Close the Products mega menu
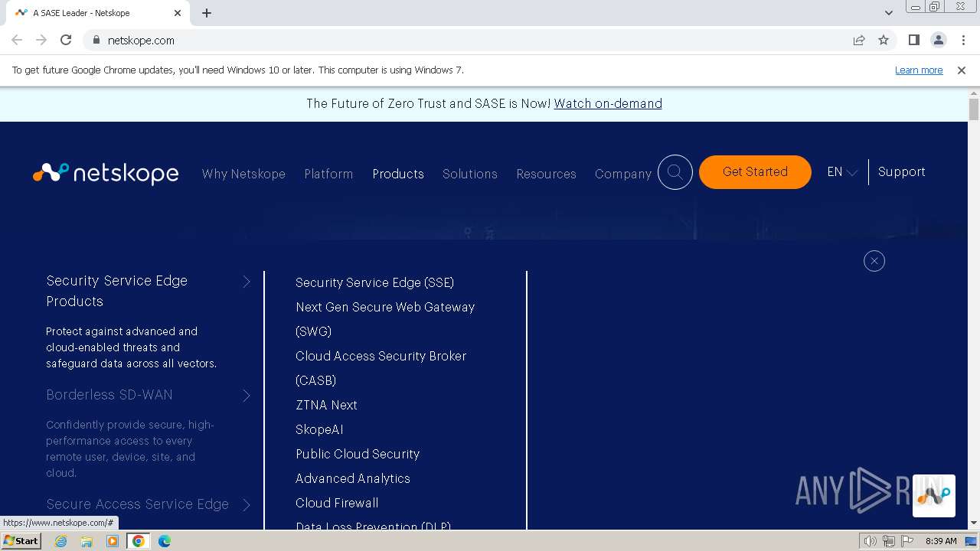This screenshot has height=551, width=980. [874, 261]
